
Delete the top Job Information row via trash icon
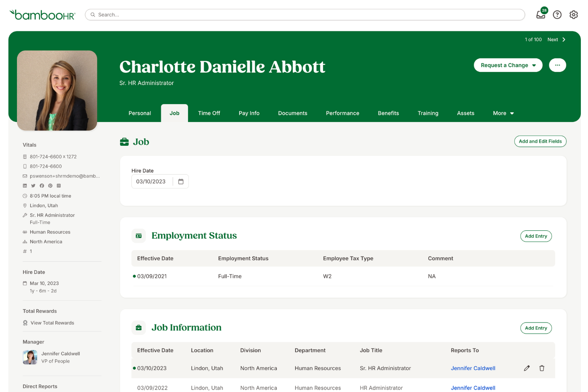pyautogui.click(x=542, y=368)
